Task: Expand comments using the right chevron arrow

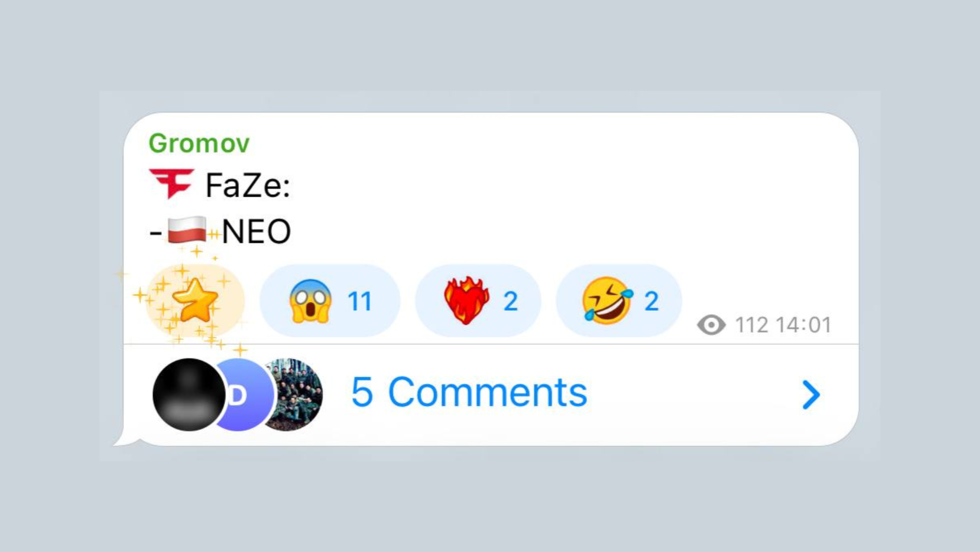Action: click(810, 395)
